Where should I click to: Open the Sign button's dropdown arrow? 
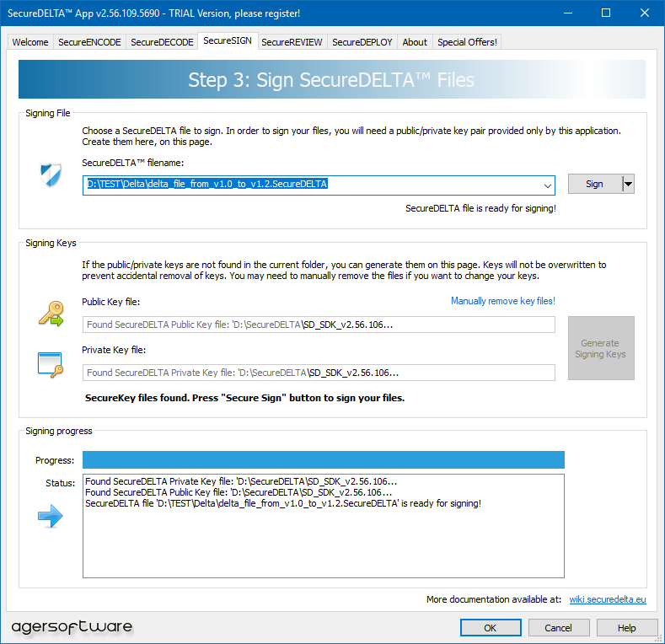point(628,184)
